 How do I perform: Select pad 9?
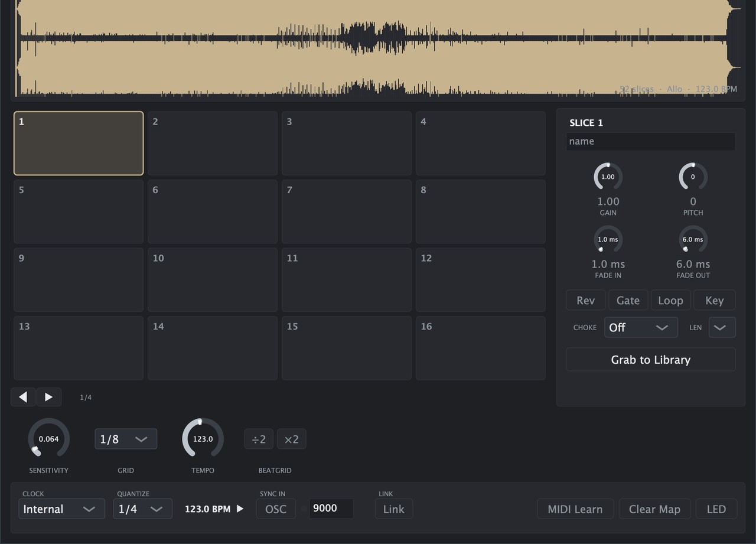pos(79,280)
